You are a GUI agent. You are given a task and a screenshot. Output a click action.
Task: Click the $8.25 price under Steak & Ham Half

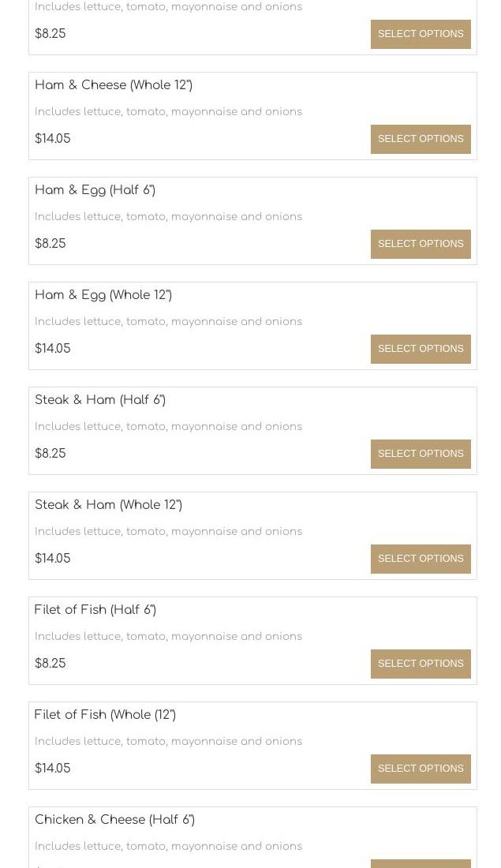tap(50, 454)
